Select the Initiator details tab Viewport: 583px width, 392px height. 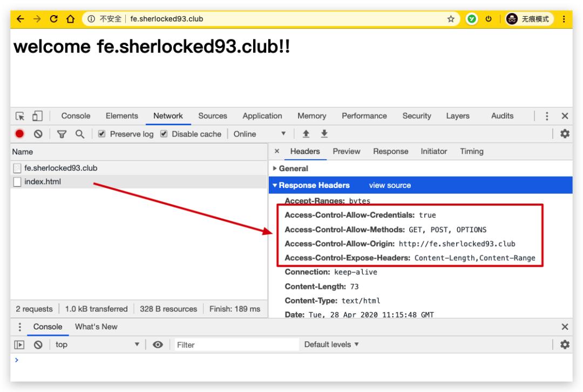tap(434, 151)
